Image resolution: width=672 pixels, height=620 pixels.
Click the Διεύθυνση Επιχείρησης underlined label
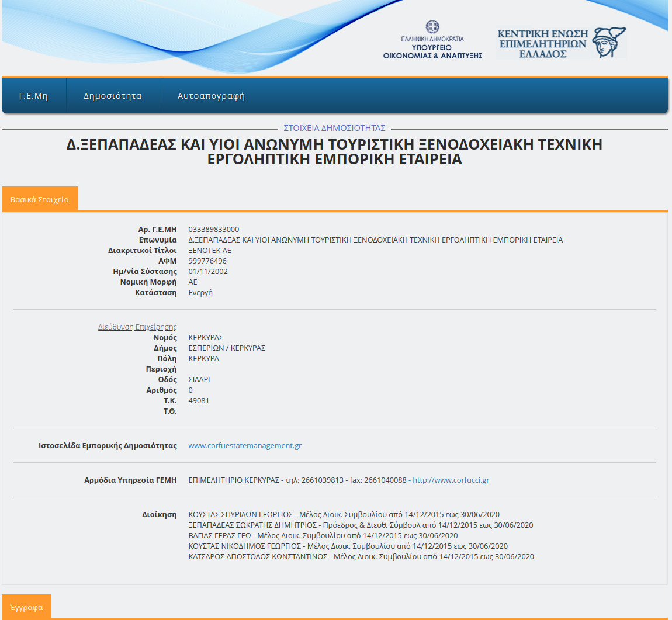pos(137,327)
